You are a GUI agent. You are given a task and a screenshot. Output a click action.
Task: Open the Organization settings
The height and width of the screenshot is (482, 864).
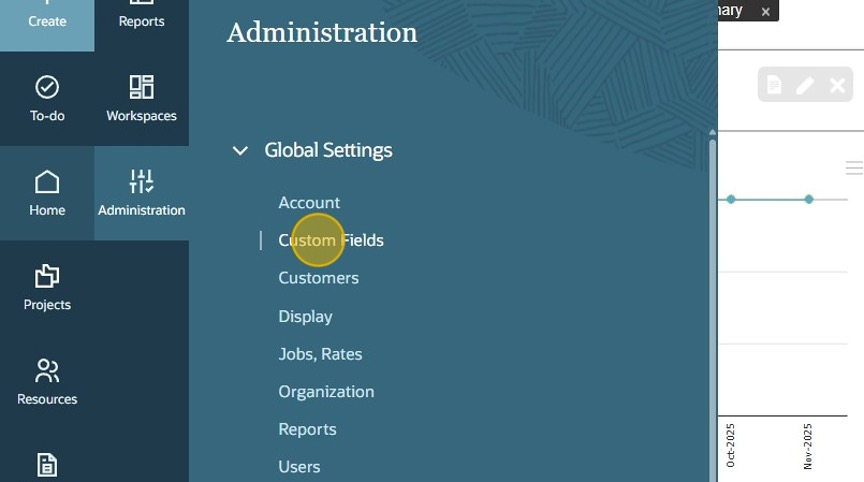(x=326, y=392)
